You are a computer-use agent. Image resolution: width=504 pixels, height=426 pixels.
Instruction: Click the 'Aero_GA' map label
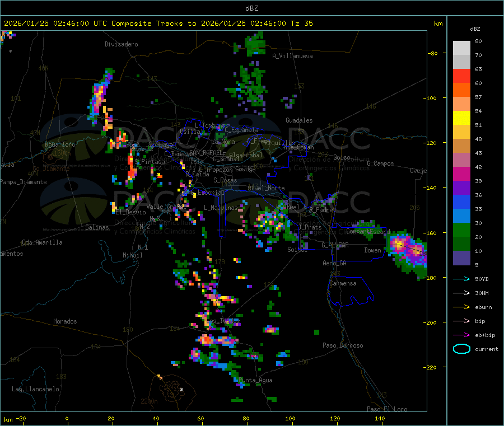tap(335, 263)
